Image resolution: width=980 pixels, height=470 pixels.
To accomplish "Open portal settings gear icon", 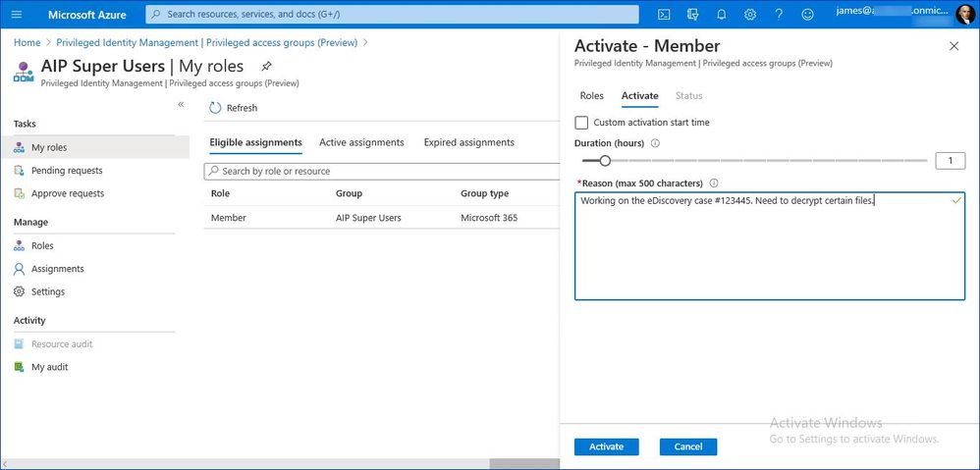I will [x=750, y=15].
